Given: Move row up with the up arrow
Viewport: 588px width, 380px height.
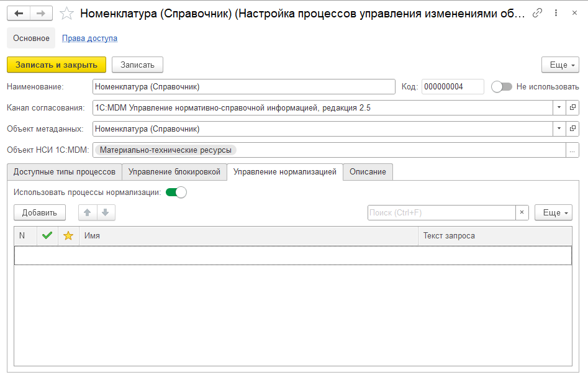Looking at the screenshot, I should tap(88, 213).
